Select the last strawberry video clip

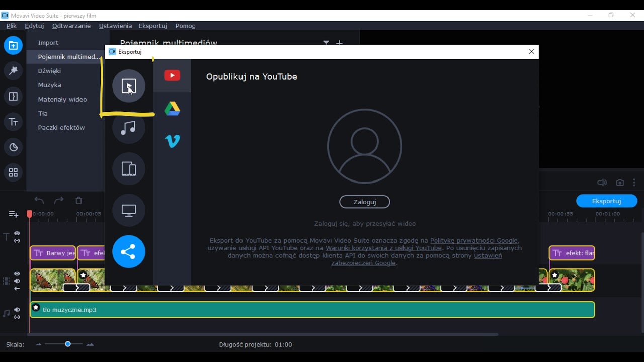(x=572, y=280)
